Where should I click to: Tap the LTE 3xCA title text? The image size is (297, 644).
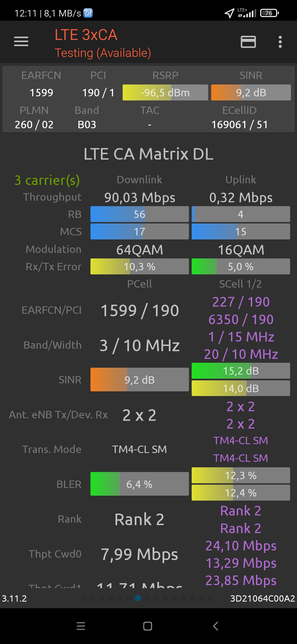[86, 35]
